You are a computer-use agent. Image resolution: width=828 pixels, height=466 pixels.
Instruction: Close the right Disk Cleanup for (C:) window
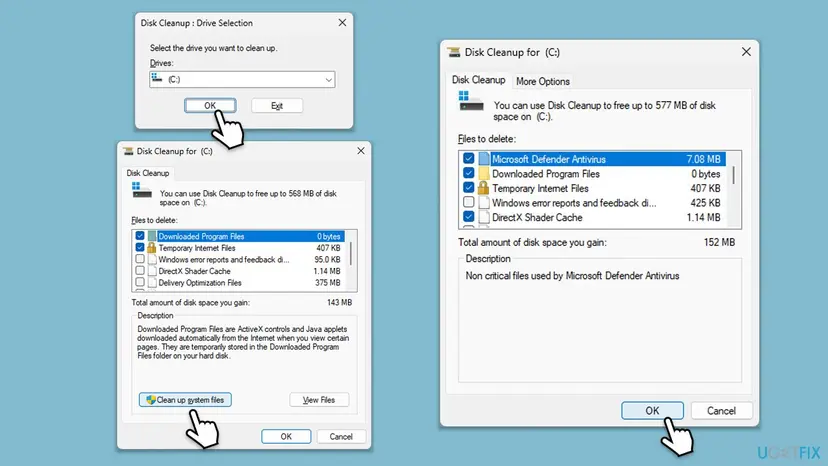(746, 52)
